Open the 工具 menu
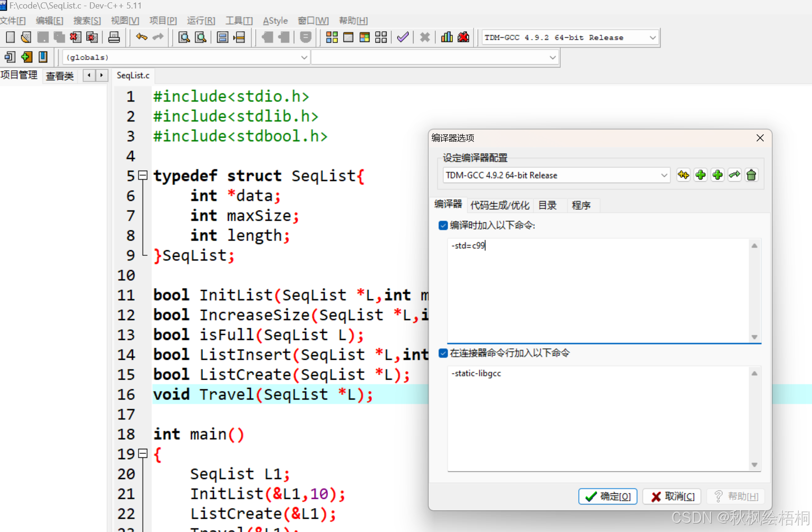The height and width of the screenshot is (532, 812). pos(238,20)
